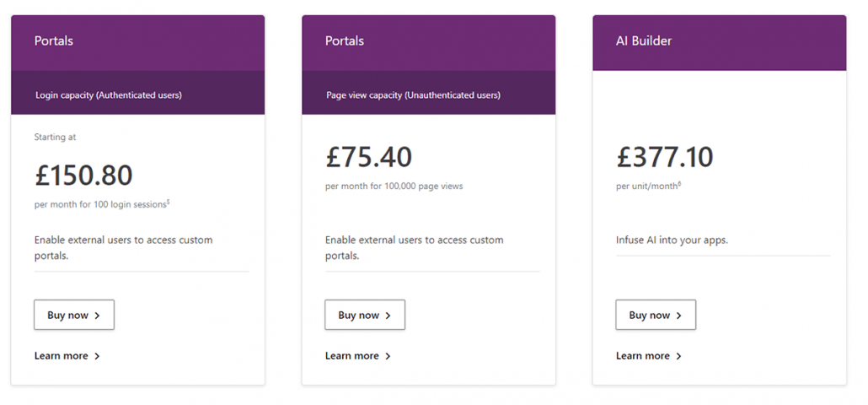The width and height of the screenshot is (868, 405).
Task: Click Buy now for Portals page view capacity
Action: 365,315
